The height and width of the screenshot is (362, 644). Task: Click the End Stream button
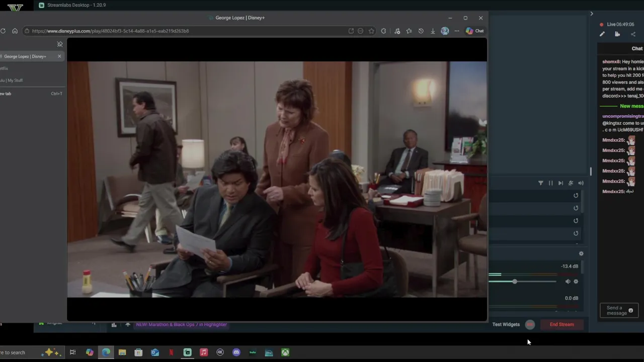point(562,324)
